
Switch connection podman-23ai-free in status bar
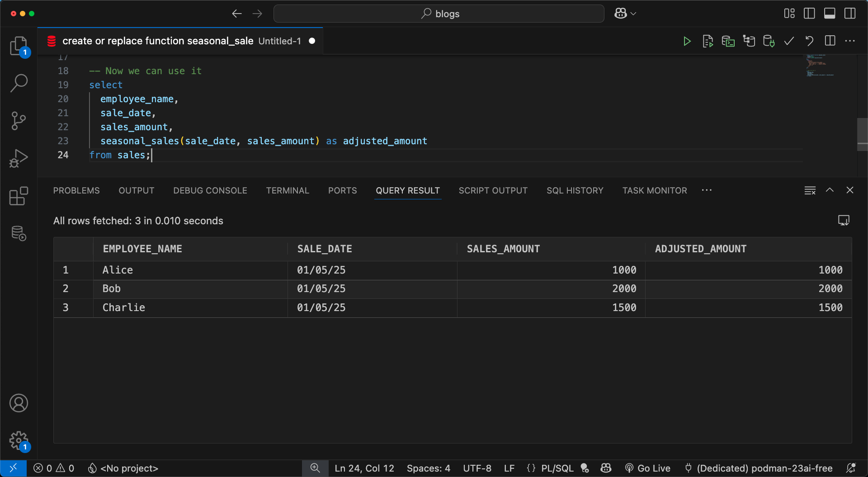(x=759, y=468)
